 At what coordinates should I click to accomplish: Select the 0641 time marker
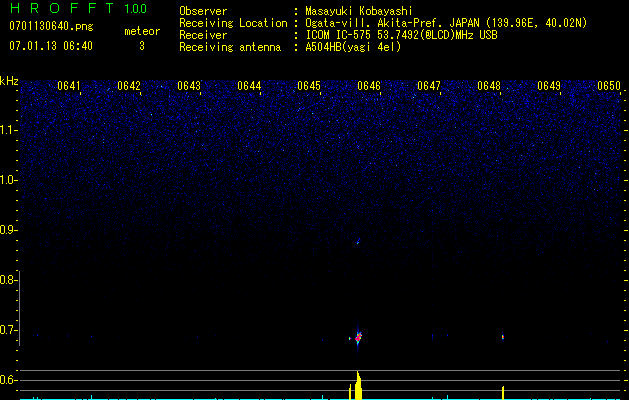[x=69, y=86]
